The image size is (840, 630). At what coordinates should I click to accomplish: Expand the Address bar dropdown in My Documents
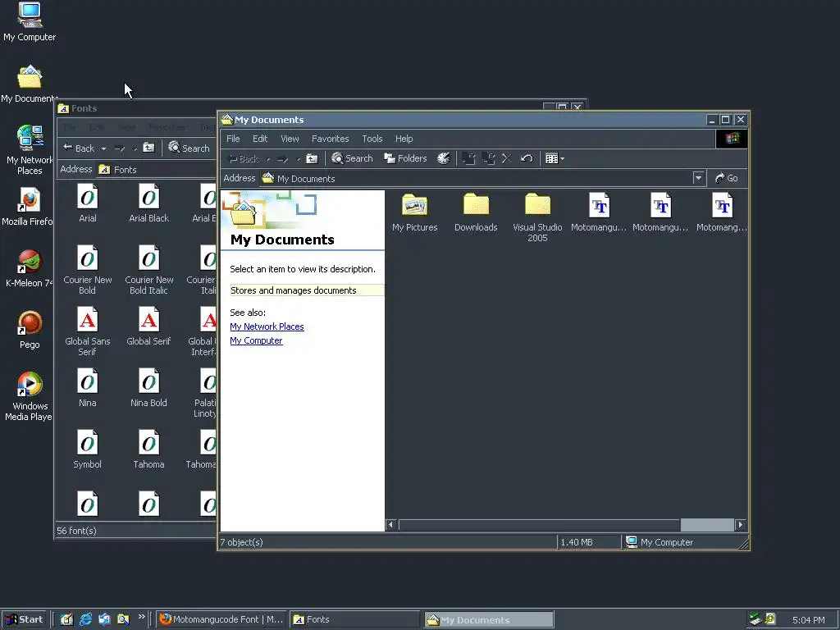(x=698, y=178)
